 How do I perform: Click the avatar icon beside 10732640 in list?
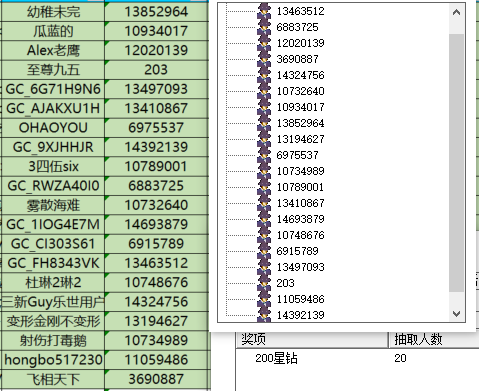click(264, 91)
